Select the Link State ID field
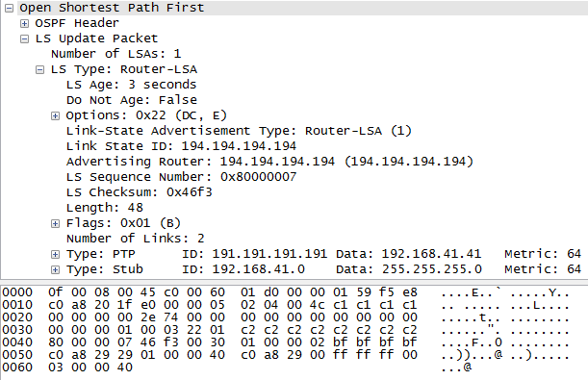This screenshot has height=380, width=588. pos(181,146)
